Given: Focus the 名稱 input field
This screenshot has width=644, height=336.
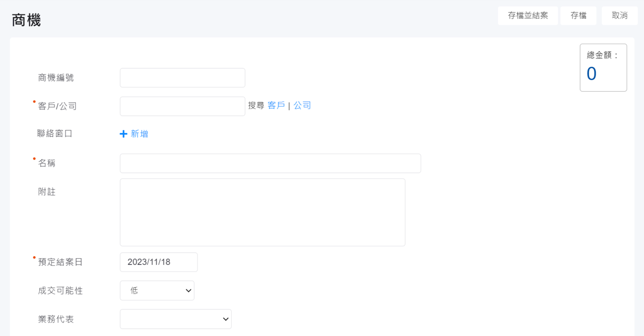Looking at the screenshot, I should tap(270, 163).
